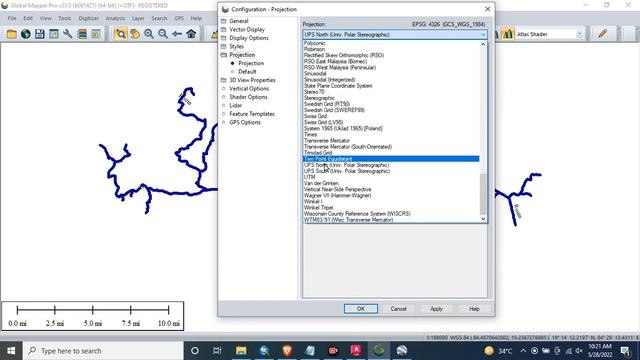Viewport: 640px width, 360px height.
Task: Open Brave browser from the taskbar
Action: coord(287,350)
